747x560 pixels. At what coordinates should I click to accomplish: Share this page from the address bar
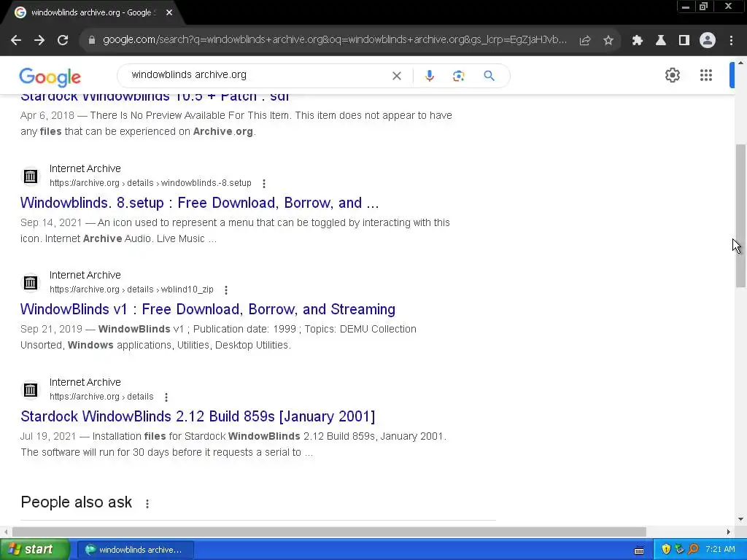(x=584, y=41)
